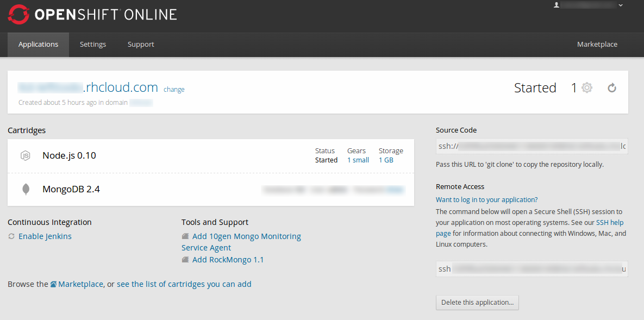Select the MongoDB 2.4 cartridge name
The width and height of the screenshot is (644, 320).
(x=71, y=190)
